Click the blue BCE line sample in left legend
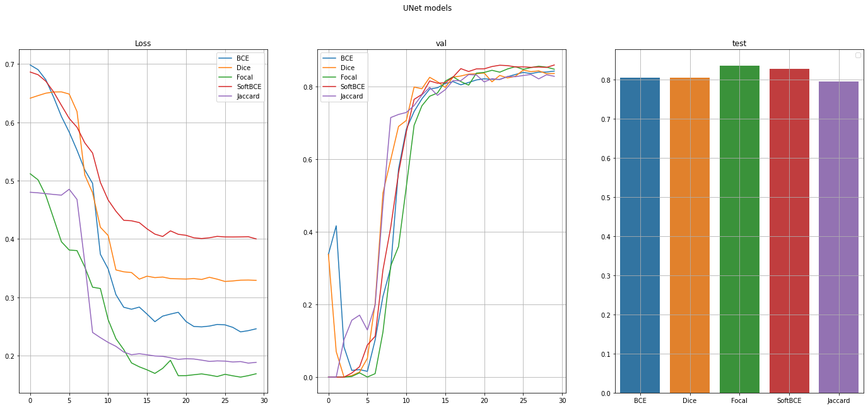Screen dimensions: 868x408 click(225, 57)
